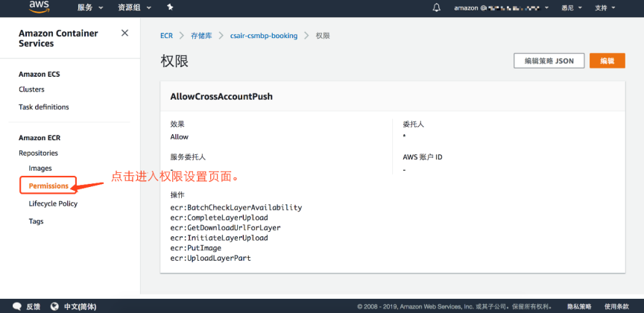644x313 pixels.
Task: Open the notifications bell icon
Action: (x=437, y=7)
